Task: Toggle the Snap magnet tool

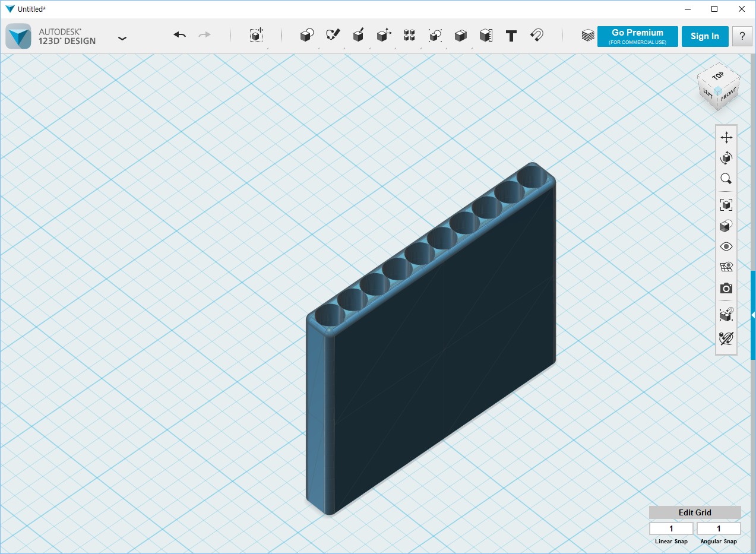Action: [537, 36]
